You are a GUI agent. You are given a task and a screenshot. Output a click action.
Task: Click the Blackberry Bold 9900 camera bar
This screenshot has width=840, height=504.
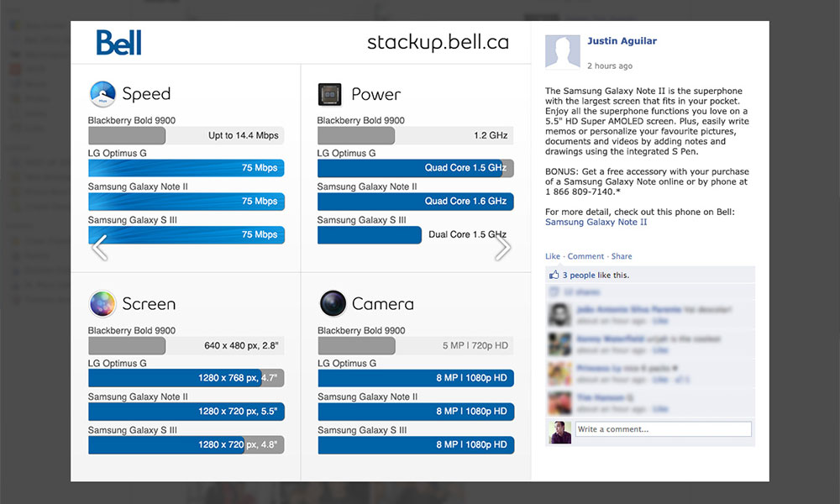coord(415,345)
